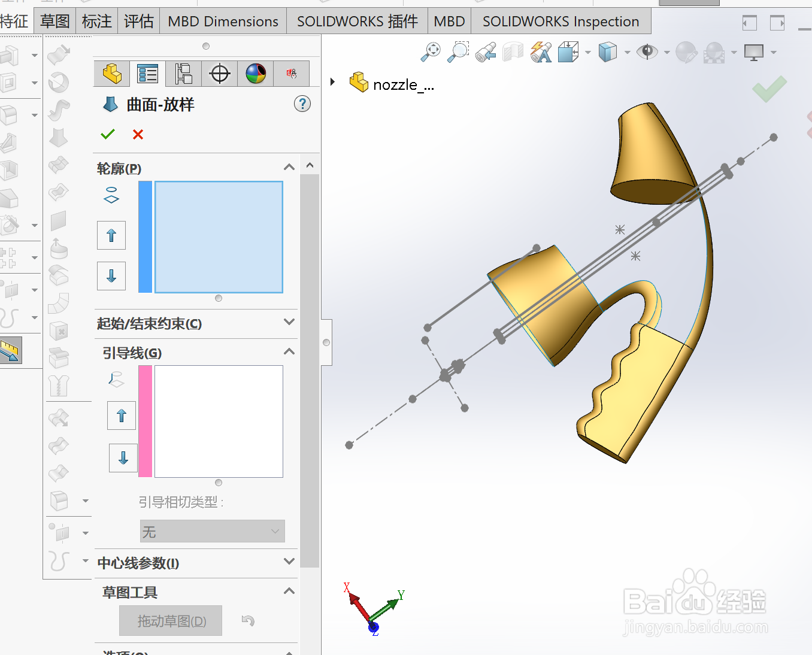This screenshot has width=812, height=655.
Task: Expand the 起始/结束约束(C) section
Action: (289, 322)
